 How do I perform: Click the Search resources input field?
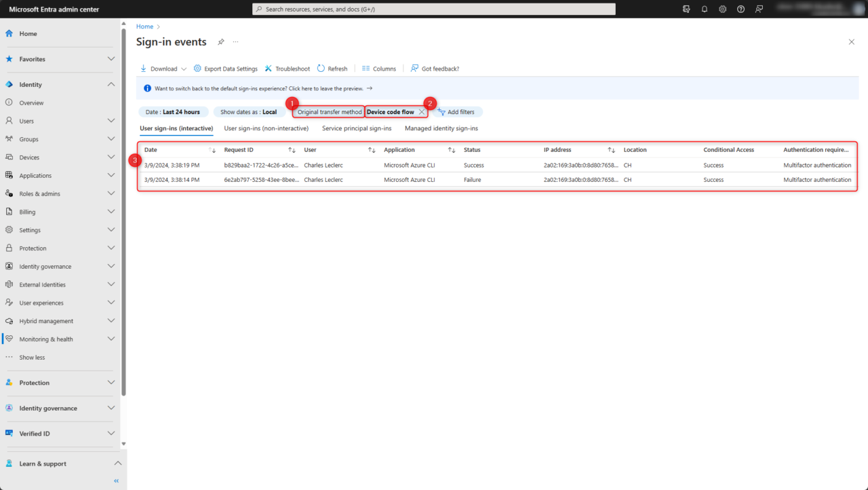pyautogui.click(x=434, y=10)
